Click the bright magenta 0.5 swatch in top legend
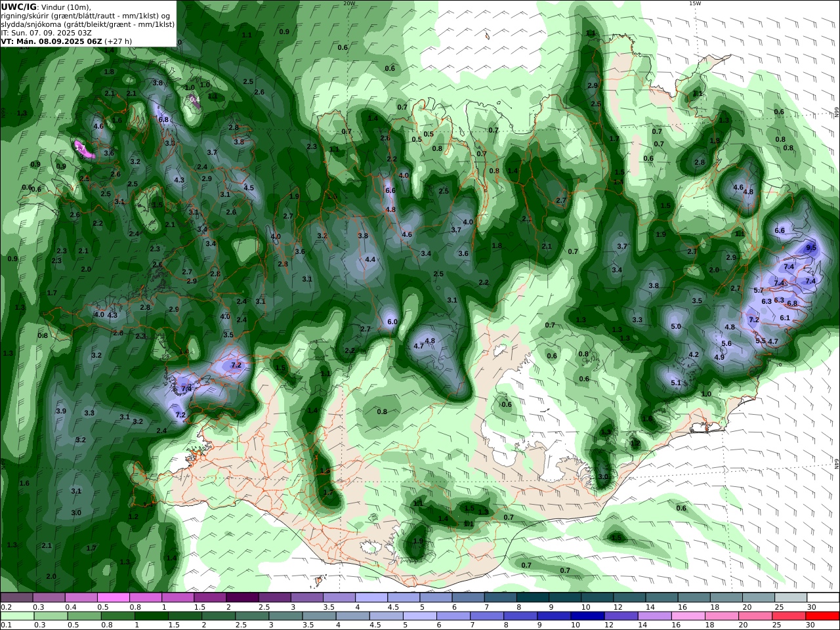 click(x=113, y=598)
